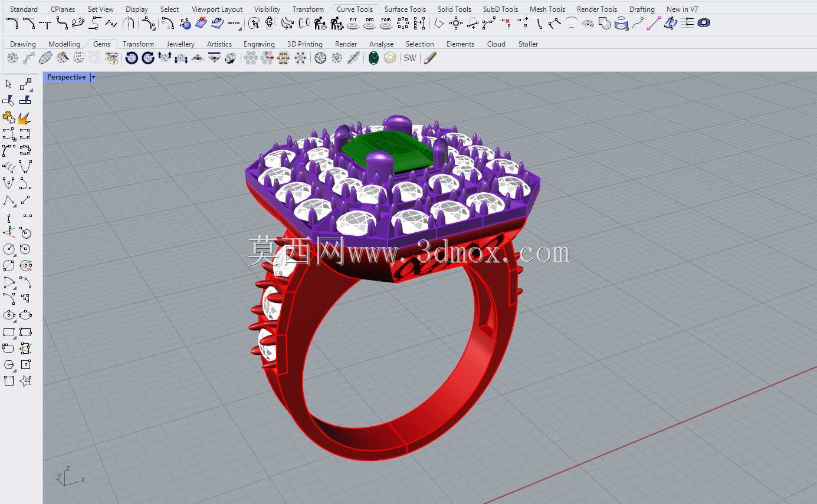Click the red X remove point icon
The width and height of the screenshot is (817, 504).
click(506, 24)
